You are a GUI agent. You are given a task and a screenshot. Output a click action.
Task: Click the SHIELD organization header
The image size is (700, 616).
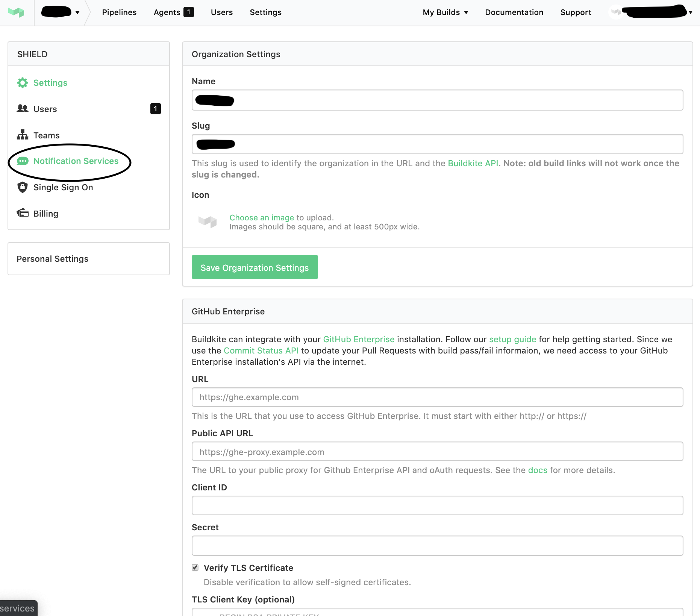pyautogui.click(x=32, y=54)
